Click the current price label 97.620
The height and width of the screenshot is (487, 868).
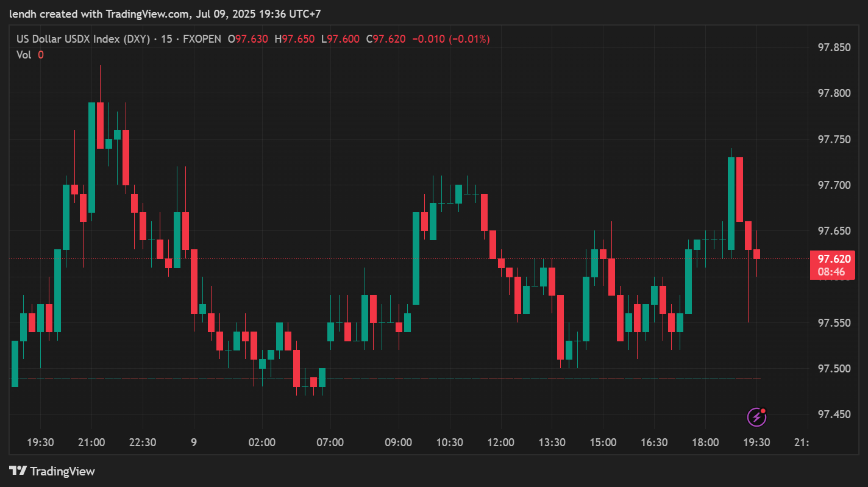[x=833, y=259]
